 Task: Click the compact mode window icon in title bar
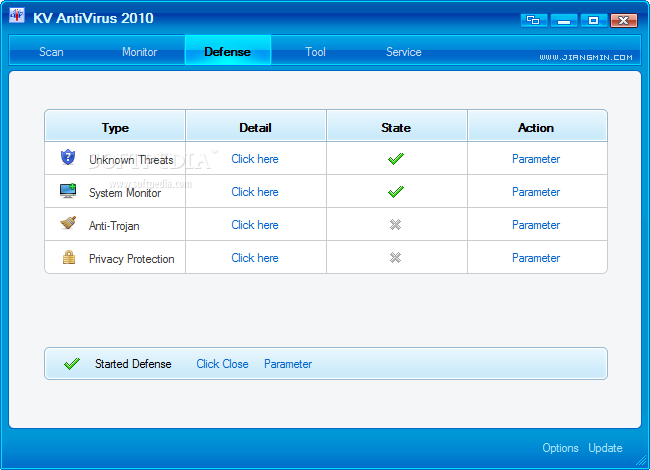[534, 20]
